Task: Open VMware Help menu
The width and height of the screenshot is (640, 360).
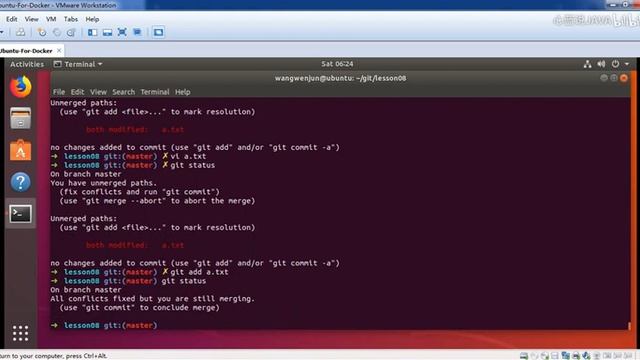Action: click(x=92, y=19)
